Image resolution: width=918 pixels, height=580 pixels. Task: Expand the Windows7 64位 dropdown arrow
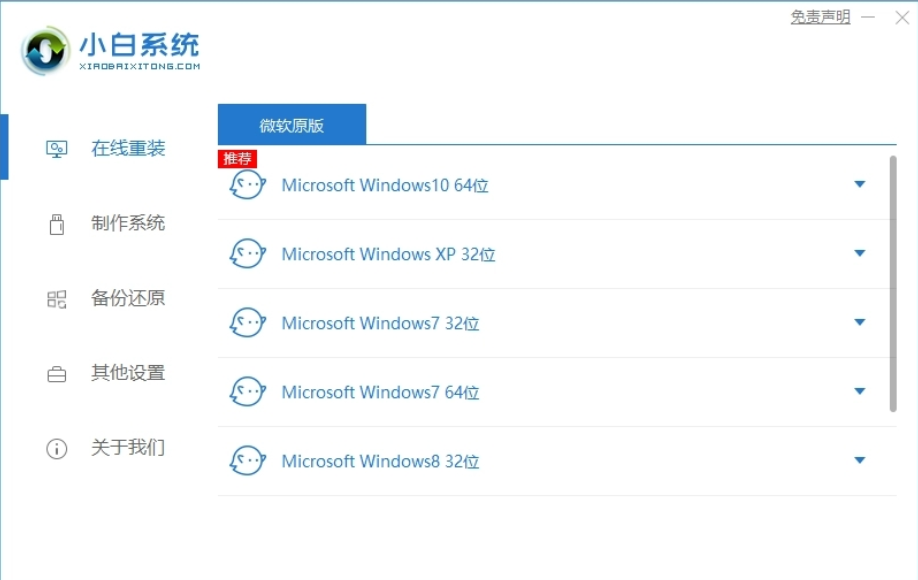pos(859,392)
